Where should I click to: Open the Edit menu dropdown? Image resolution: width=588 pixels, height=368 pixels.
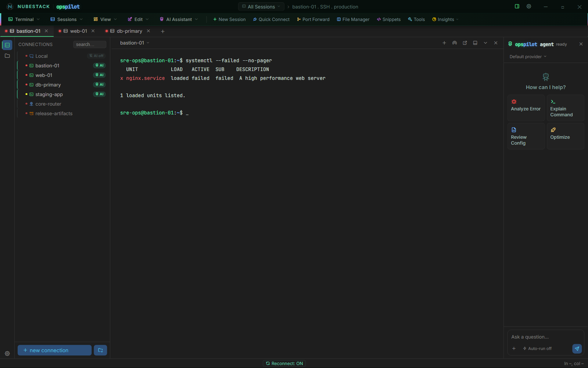pyautogui.click(x=138, y=20)
